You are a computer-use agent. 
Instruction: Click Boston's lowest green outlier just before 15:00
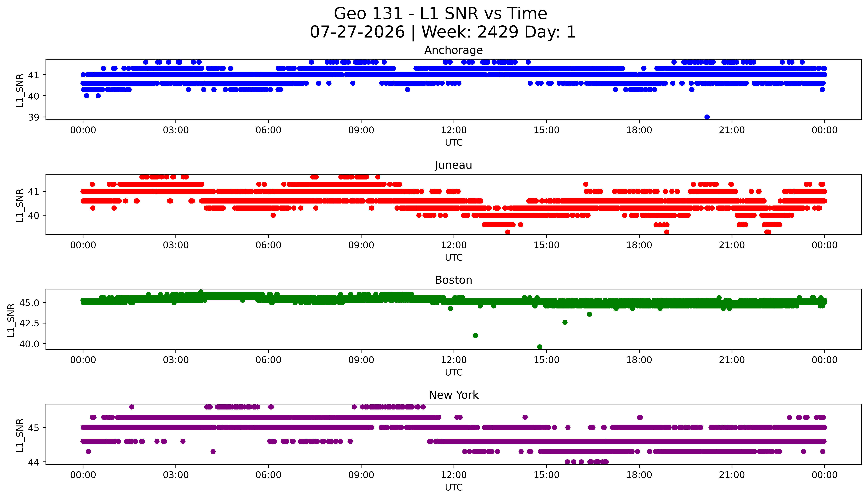click(540, 347)
